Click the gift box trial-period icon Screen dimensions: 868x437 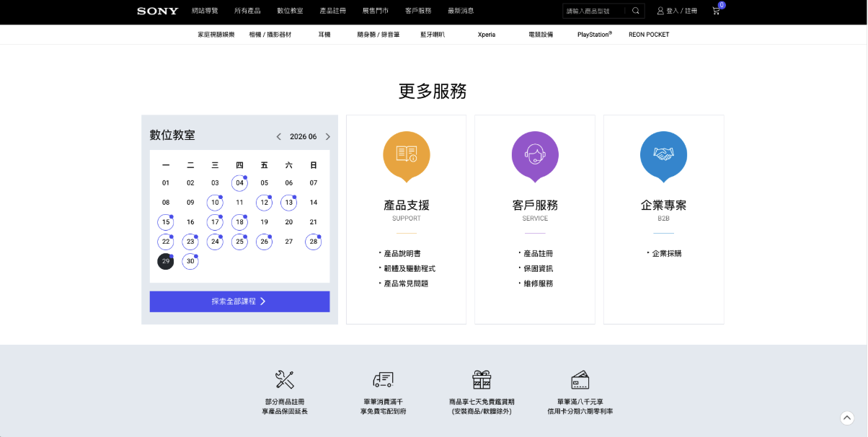tap(482, 379)
